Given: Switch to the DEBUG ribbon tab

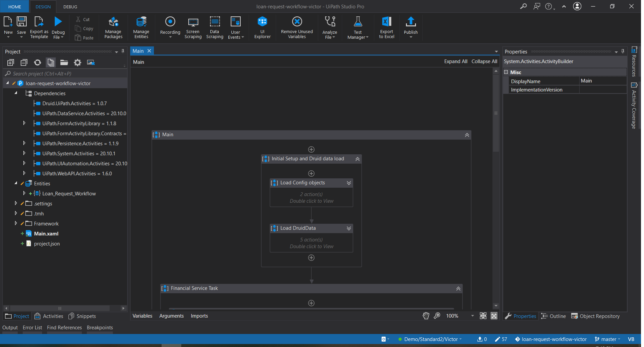Looking at the screenshot, I should (x=70, y=7).
